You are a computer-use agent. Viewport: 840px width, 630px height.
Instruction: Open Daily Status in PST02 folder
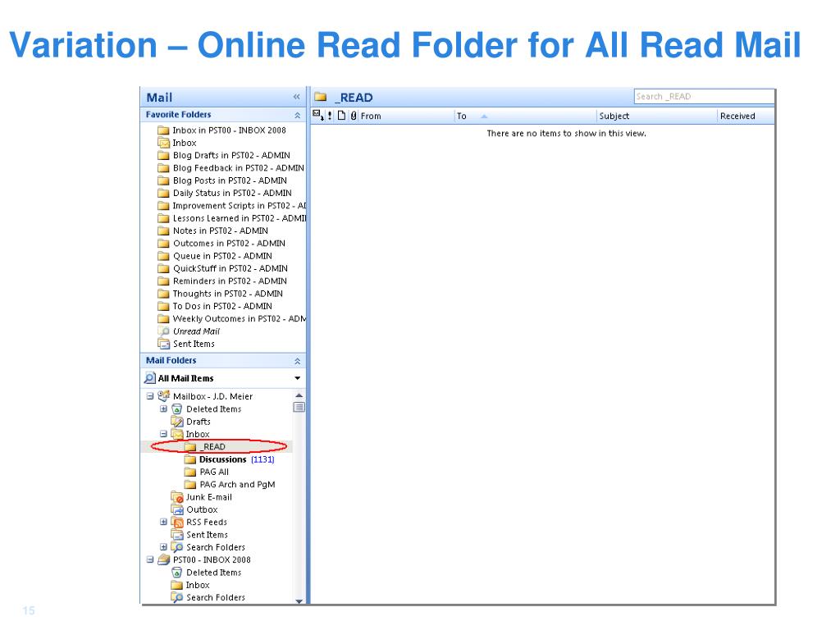point(225,193)
